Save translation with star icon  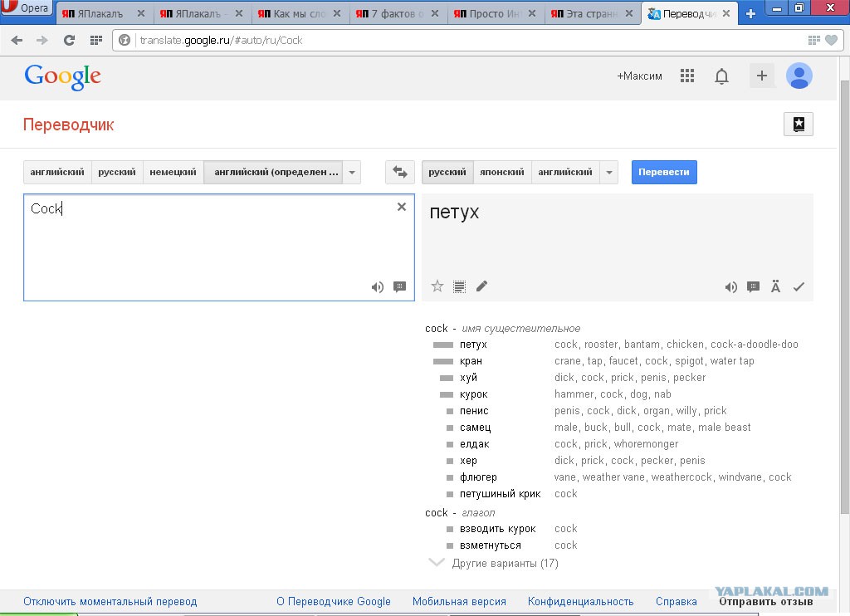437,286
